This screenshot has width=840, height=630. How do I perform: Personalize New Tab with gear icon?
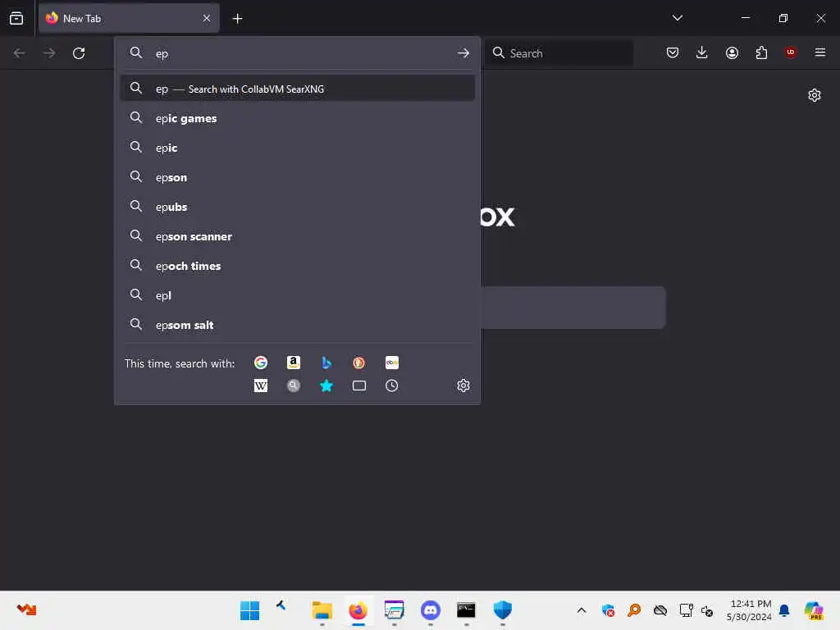click(815, 95)
